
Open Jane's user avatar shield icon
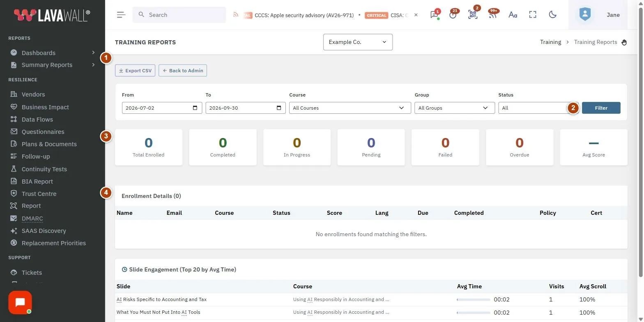tap(585, 15)
